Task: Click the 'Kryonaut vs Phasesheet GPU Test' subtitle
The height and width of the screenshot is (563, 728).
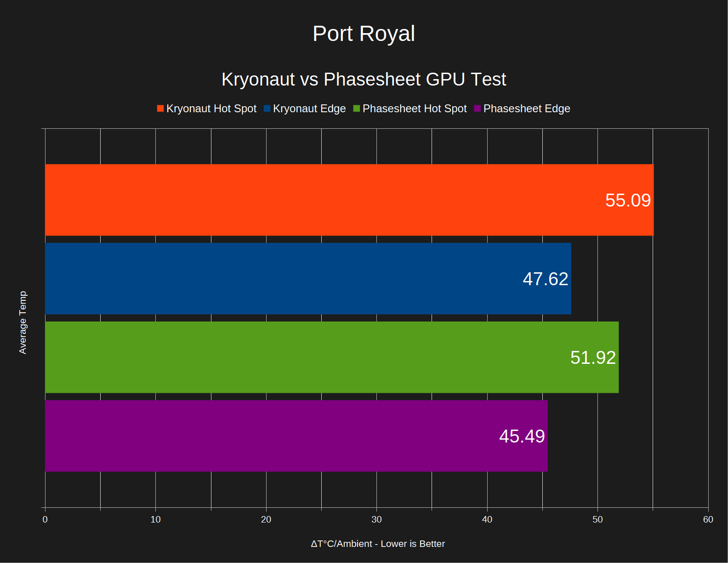Action: [364, 79]
